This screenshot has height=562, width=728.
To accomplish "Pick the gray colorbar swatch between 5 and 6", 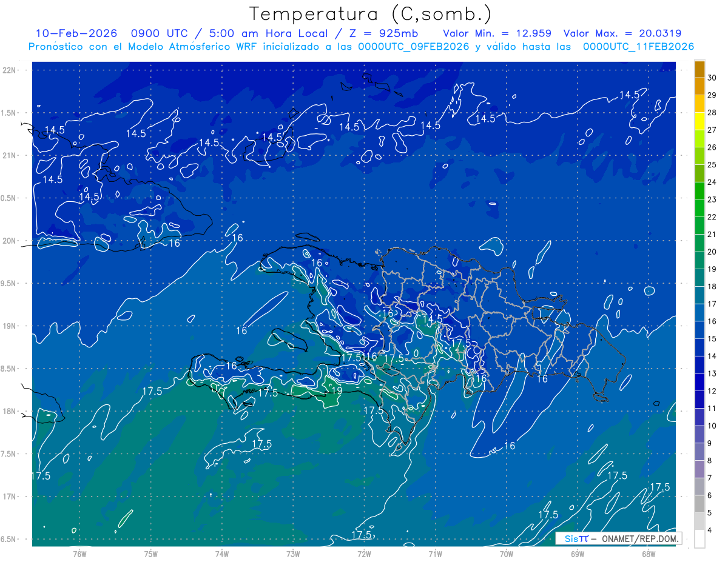I will click(699, 504).
